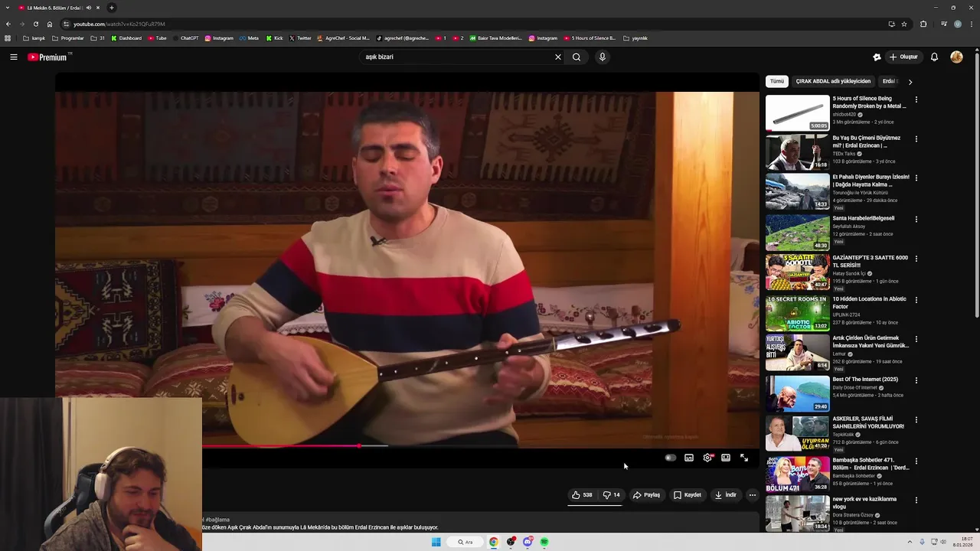
Task: Toggle the autoplay switch in the player
Action: [x=671, y=458]
